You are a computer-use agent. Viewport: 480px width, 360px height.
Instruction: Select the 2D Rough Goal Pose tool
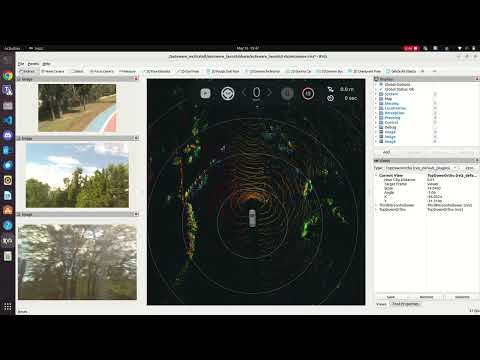tap(223, 71)
